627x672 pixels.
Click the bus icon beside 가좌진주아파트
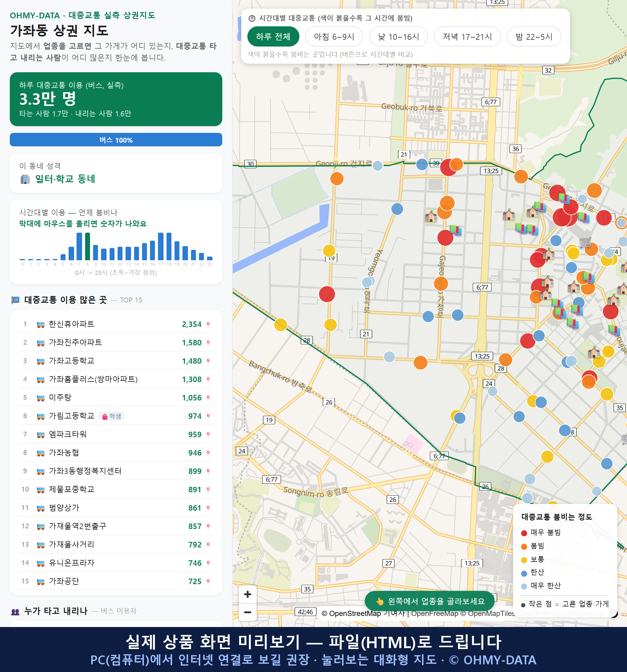tap(40, 343)
